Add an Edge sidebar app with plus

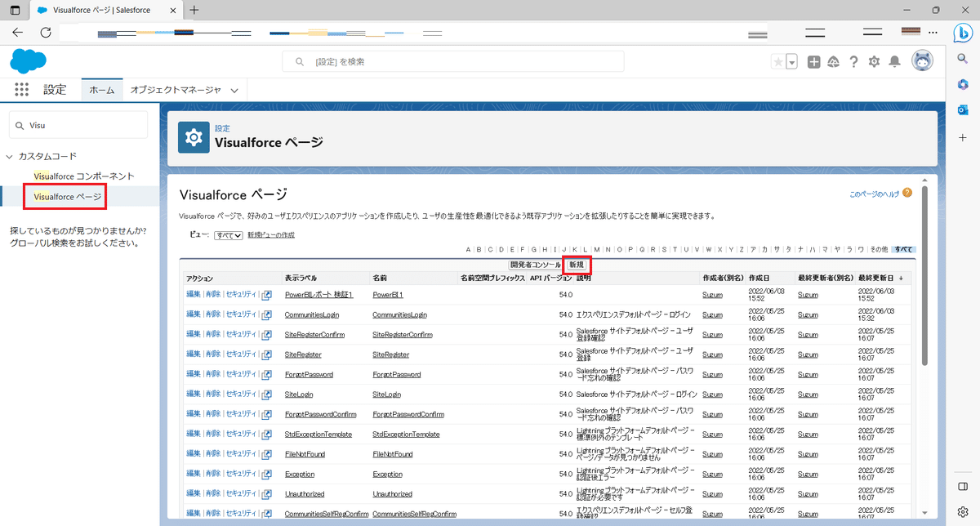pos(963,138)
